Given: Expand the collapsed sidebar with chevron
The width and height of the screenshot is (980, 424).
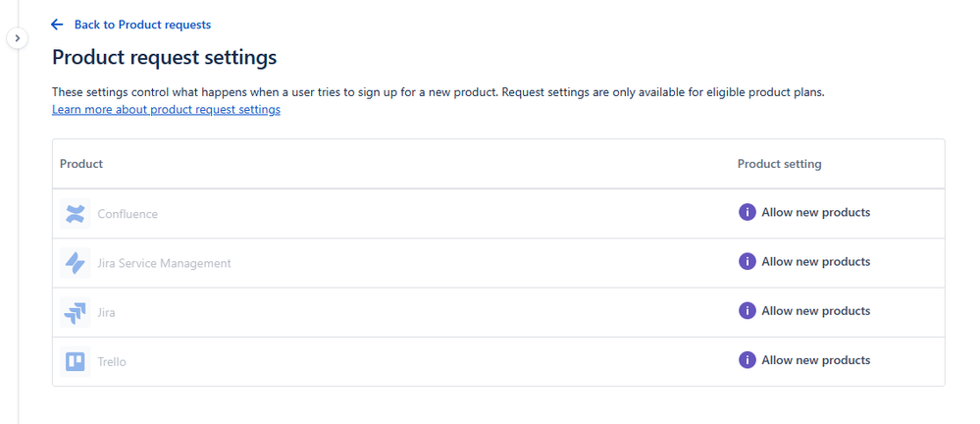Looking at the screenshot, I should tap(17, 38).
